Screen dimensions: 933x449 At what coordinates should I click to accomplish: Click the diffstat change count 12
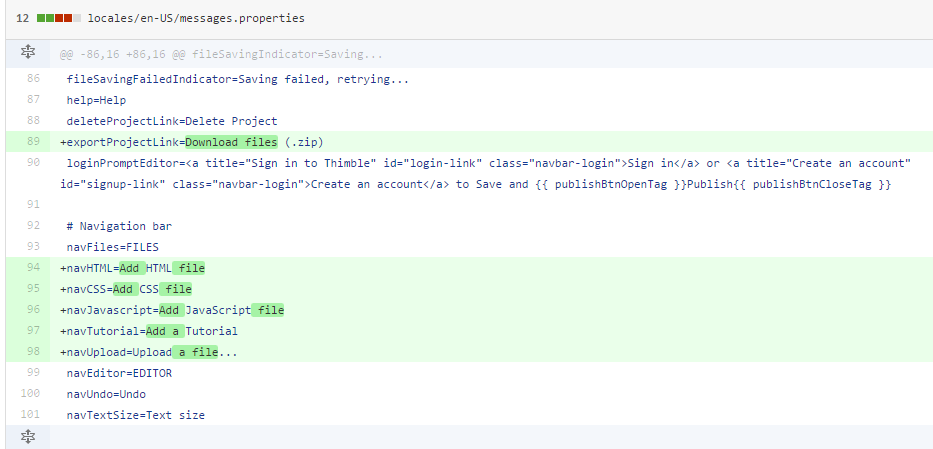click(23, 18)
